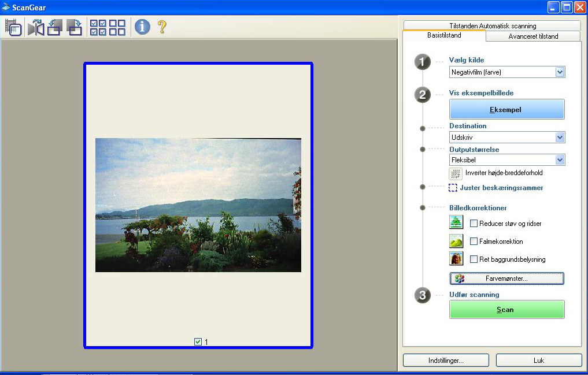The height and width of the screenshot is (375, 588).
Task: Open the blue information icon
Action: coord(142,27)
